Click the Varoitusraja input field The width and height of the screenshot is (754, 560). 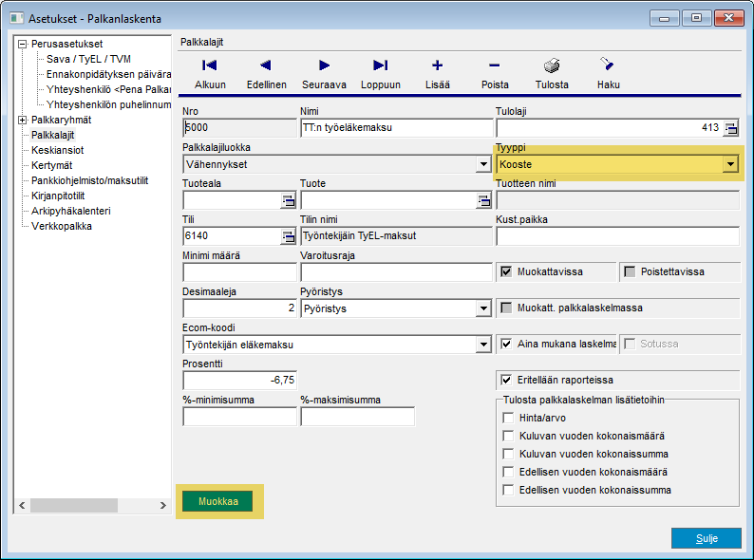397,272
